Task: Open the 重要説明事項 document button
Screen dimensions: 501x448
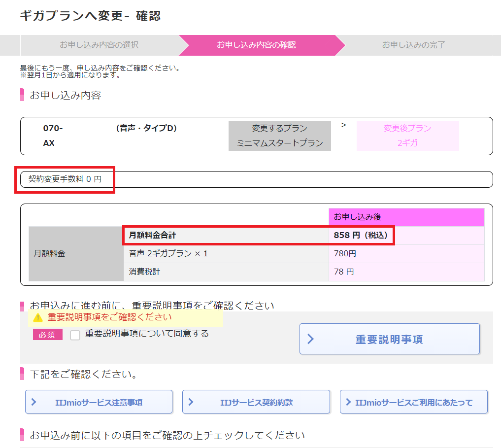Action: tap(389, 339)
